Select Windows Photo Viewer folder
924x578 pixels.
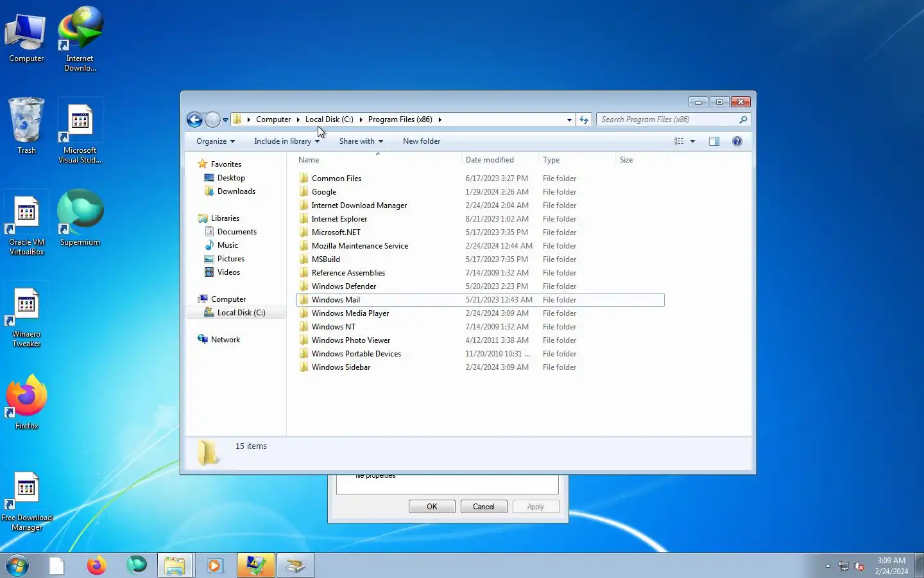tap(481, 340)
